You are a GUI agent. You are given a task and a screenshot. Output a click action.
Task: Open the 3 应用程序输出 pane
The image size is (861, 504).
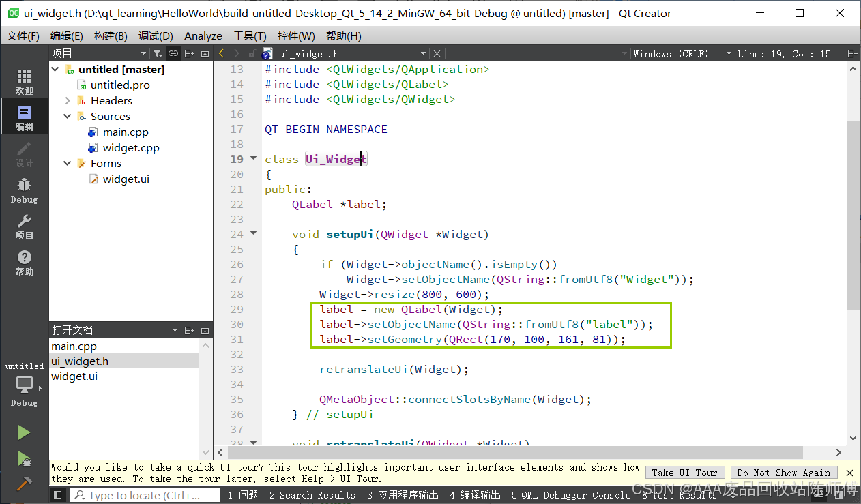pyautogui.click(x=403, y=495)
